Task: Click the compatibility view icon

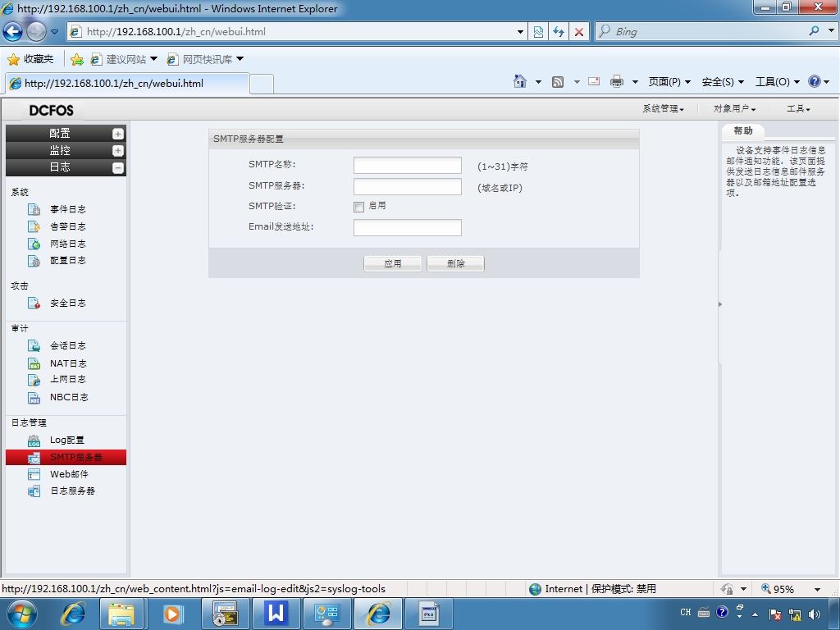Action: pos(538,32)
